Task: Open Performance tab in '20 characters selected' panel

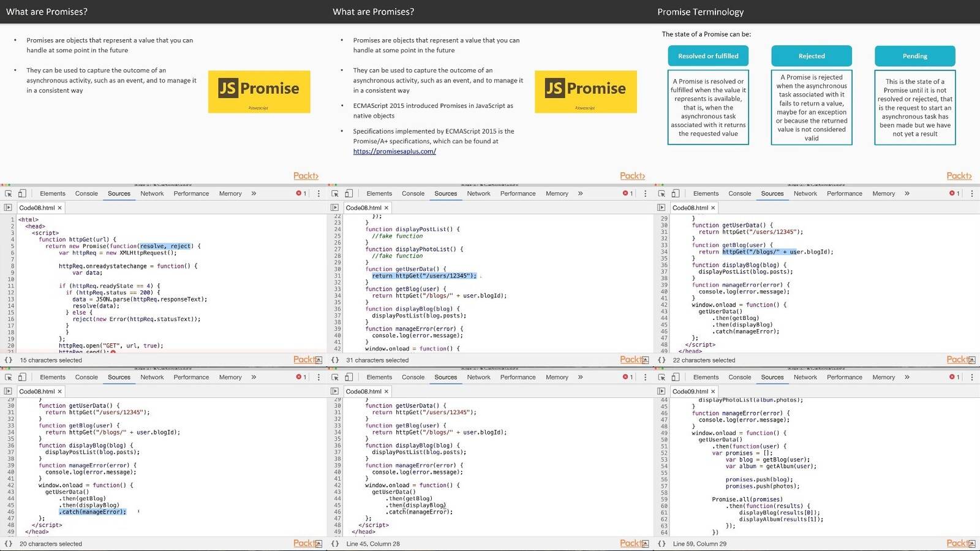Action: [191, 377]
